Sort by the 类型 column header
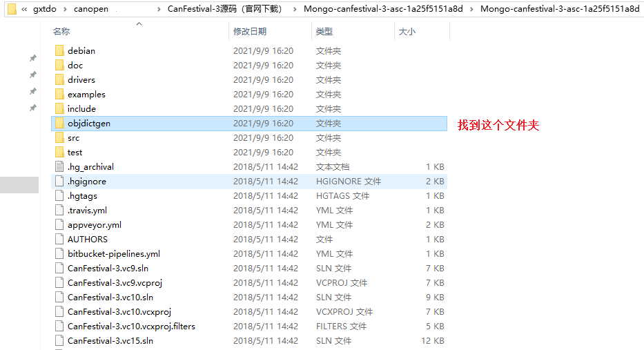 (324, 31)
